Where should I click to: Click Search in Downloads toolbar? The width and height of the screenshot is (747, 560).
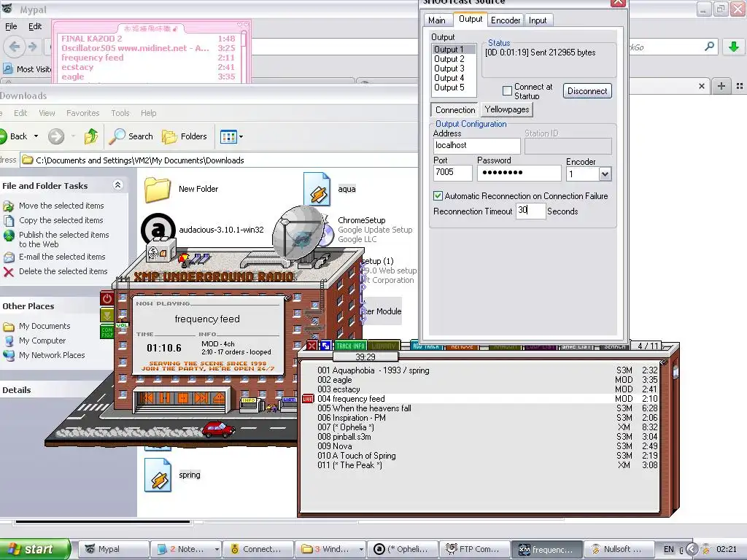point(131,136)
